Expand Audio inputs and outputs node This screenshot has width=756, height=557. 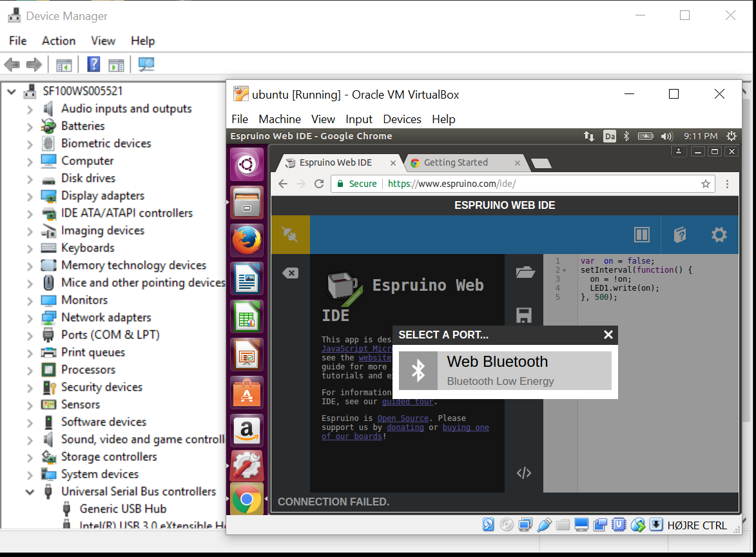pyautogui.click(x=30, y=110)
